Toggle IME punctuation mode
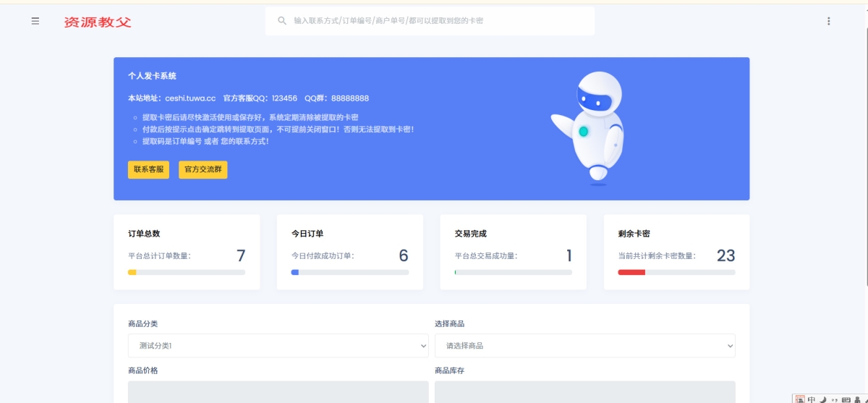Image resolution: width=868 pixels, height=403 pixels. pyautogui.click(x=833, y=399)
